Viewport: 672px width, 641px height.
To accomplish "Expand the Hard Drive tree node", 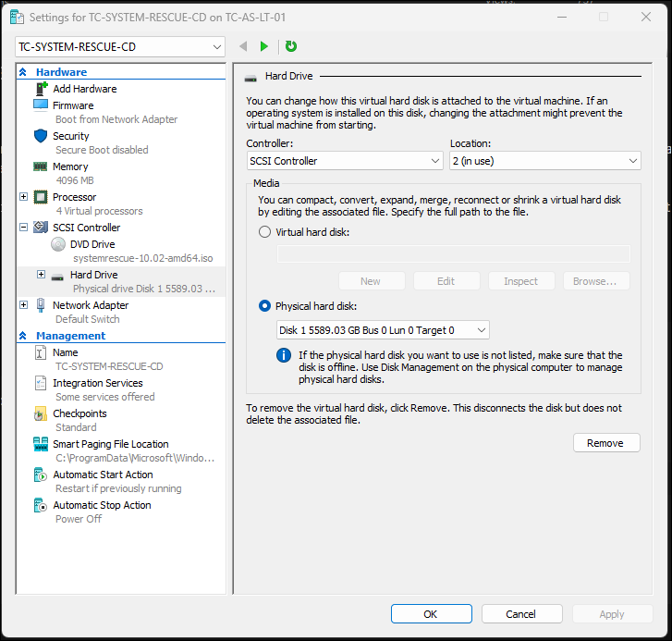I will click(x=42, y=275).
